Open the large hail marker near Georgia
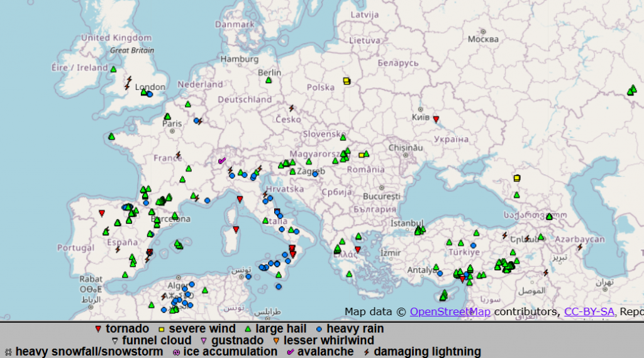This screenshot has height=358, width=644. pos(549,216)
